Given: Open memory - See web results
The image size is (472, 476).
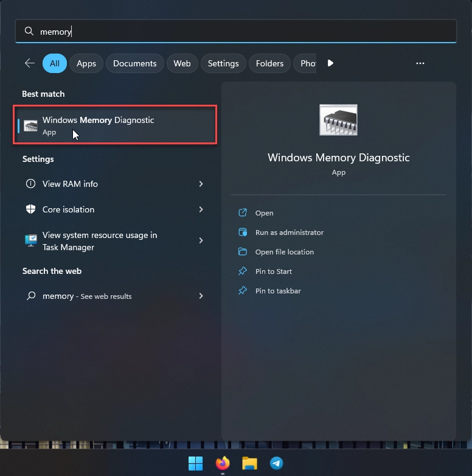Looking at the screenshot, I should [115, 296].
